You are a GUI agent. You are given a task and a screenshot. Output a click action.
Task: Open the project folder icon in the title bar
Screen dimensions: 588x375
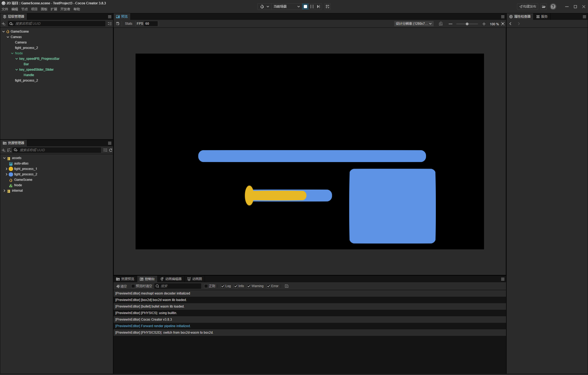click(x=544, y=7)
